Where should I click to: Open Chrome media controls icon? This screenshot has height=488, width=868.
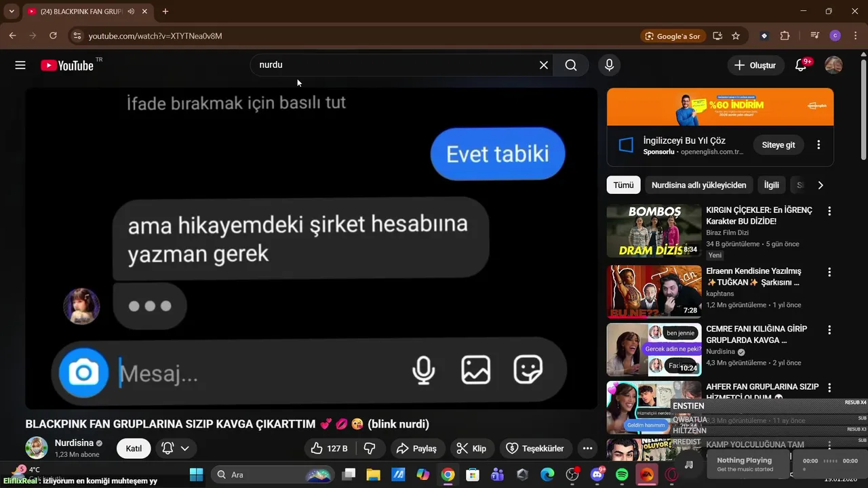tap(815, 36)
